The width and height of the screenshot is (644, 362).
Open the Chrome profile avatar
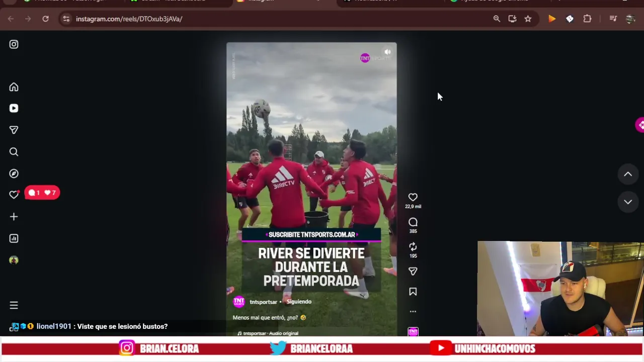pyautogui.click(x=630, y=19)
